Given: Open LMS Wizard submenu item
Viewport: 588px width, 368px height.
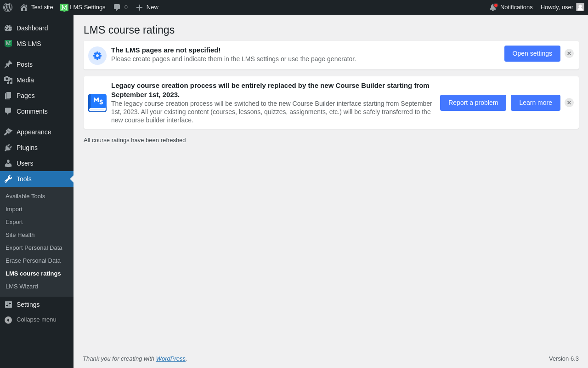Looking at the screenshot, I should click(37, 287).
